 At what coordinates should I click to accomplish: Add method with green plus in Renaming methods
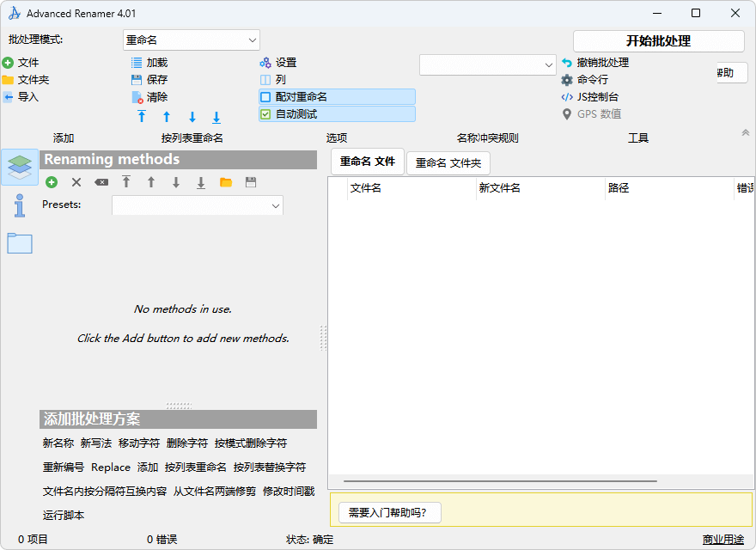(52, 182)
